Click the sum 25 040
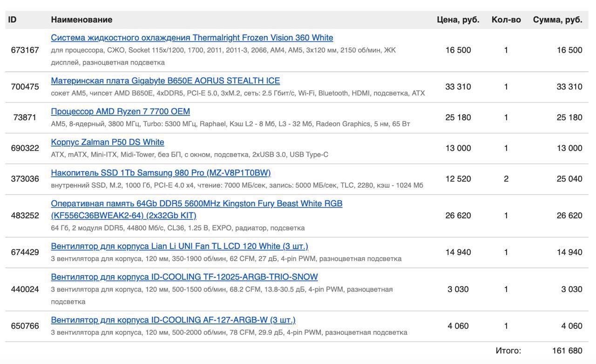Screen dimensions: 596x364 tap(569, 179)
